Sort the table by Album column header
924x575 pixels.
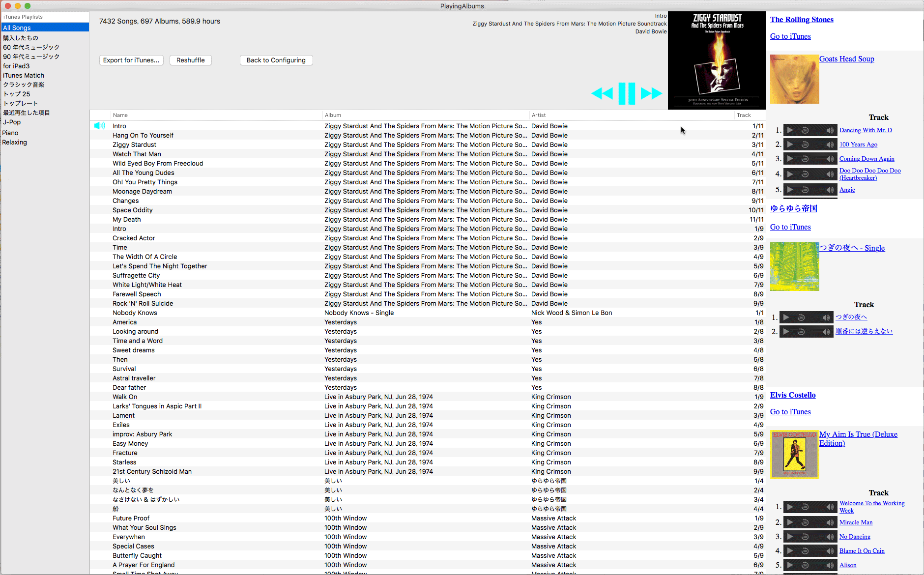tap(426, 115)
